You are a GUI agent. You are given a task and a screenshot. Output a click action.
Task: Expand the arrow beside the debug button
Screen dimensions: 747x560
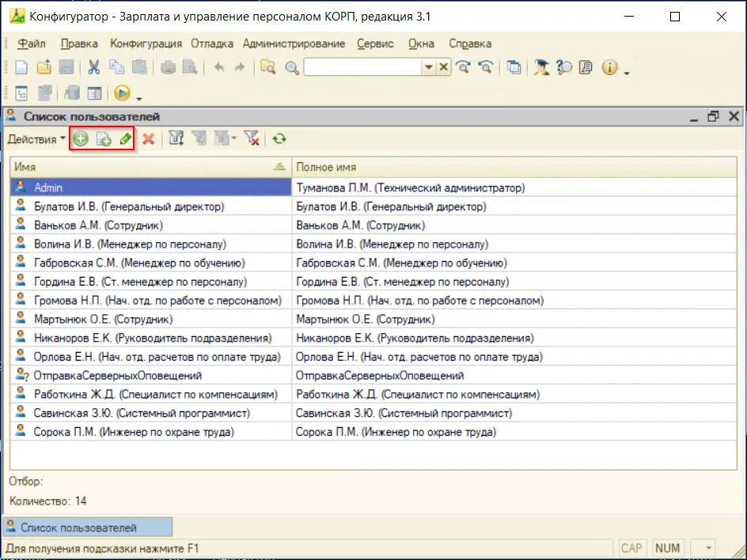(139, 96)
